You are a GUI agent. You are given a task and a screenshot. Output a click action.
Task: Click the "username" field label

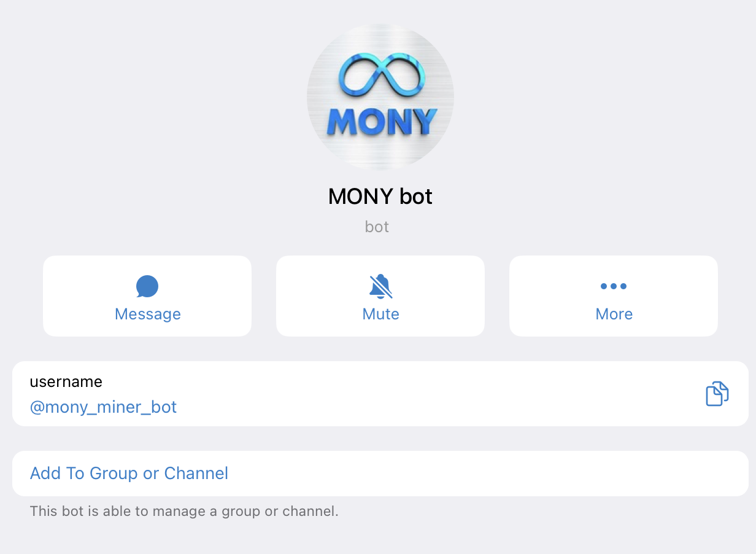66,381
